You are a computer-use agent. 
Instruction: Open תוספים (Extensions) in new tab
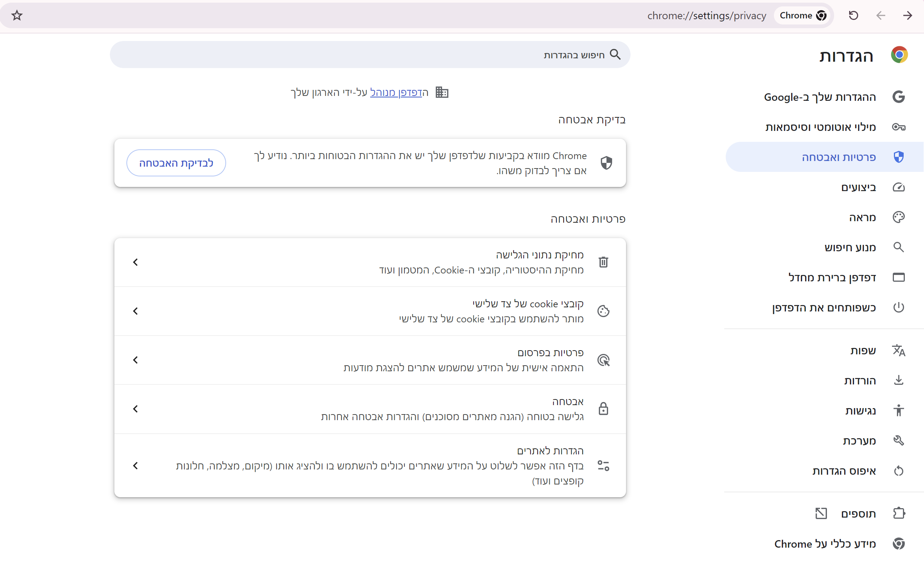(858, 514)
